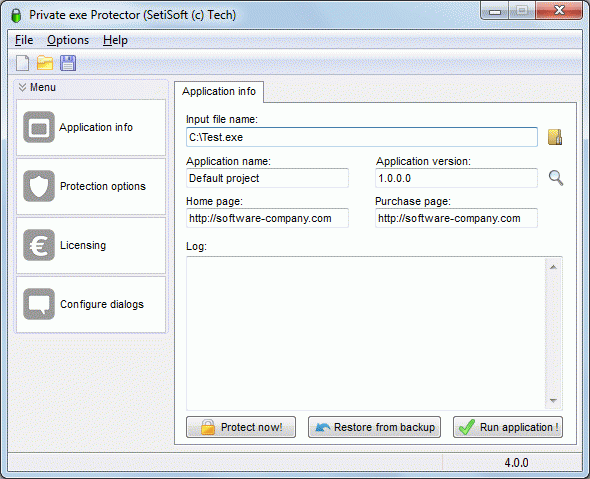Click into the Input file name field
This screenshot has height=479, width=590.
pos(362,137)
